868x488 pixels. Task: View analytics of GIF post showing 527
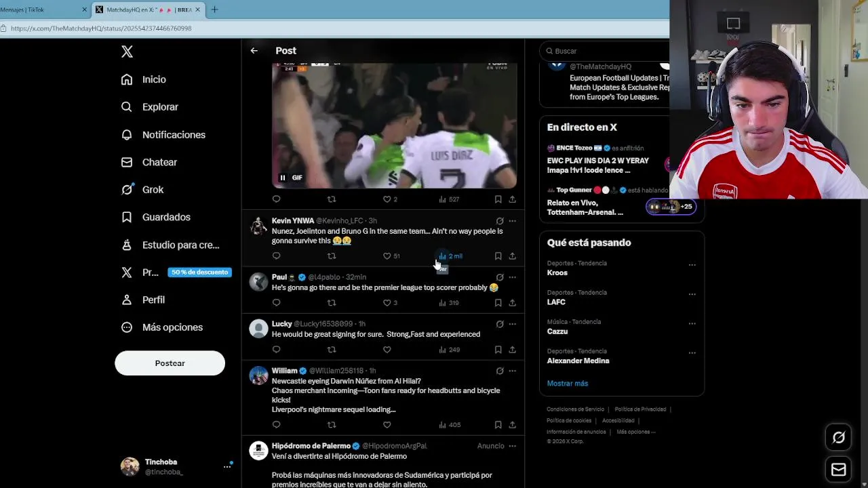[x=449, y=199]
